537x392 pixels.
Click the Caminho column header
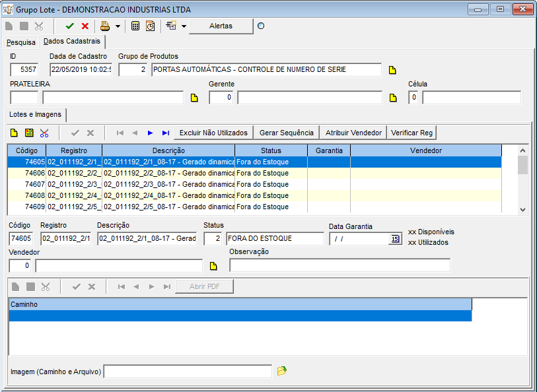point(240,304)
